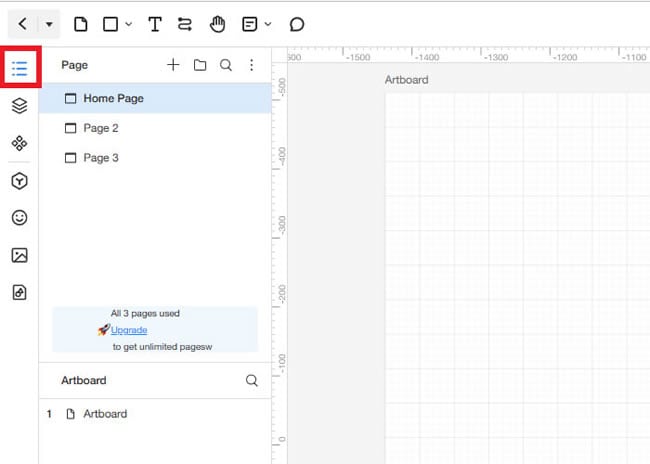Select the sticky note tool
The height and width of the screenshot is (464, 650).
point(250,24)
